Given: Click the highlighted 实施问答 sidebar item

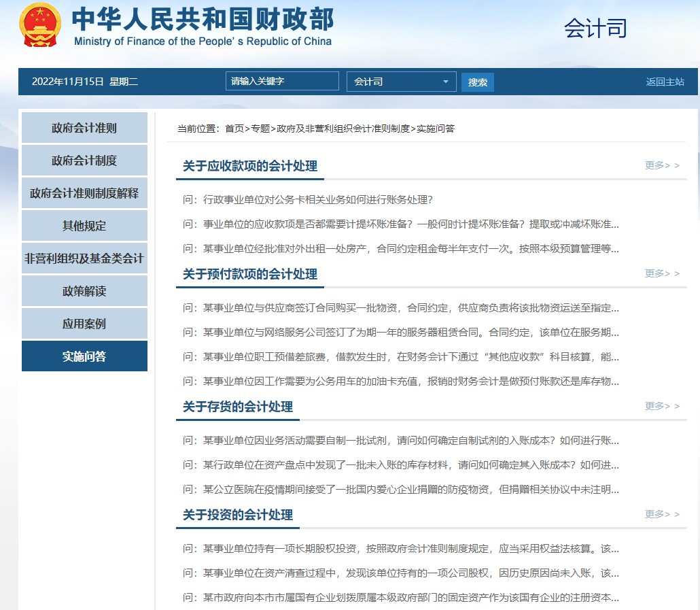Looking at the screenshot, I should (x=84, y=356).
